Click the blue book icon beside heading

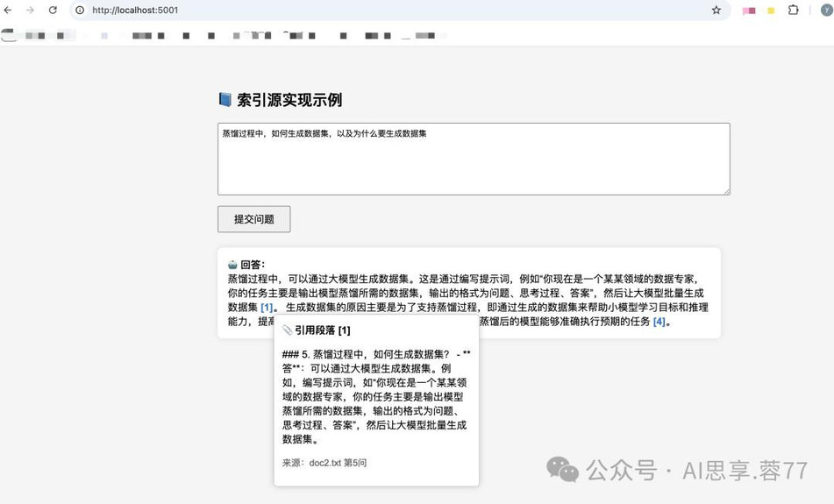pyautogui.click(x=225, y=99)
